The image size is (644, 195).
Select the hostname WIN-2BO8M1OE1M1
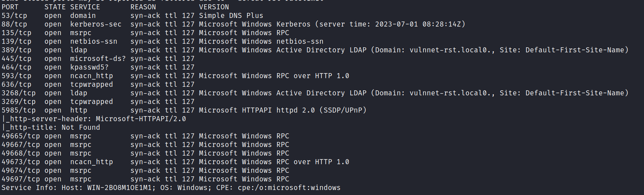click(119, 188)
